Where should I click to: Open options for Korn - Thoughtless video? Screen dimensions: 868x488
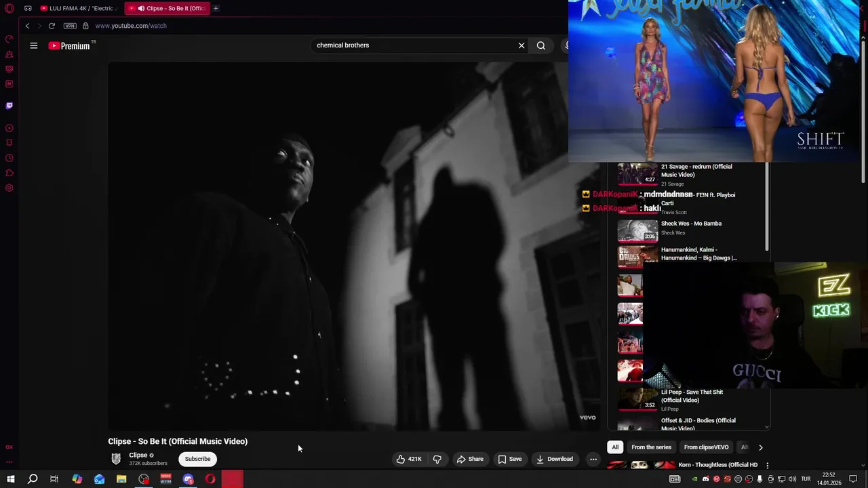click(767, 465)
